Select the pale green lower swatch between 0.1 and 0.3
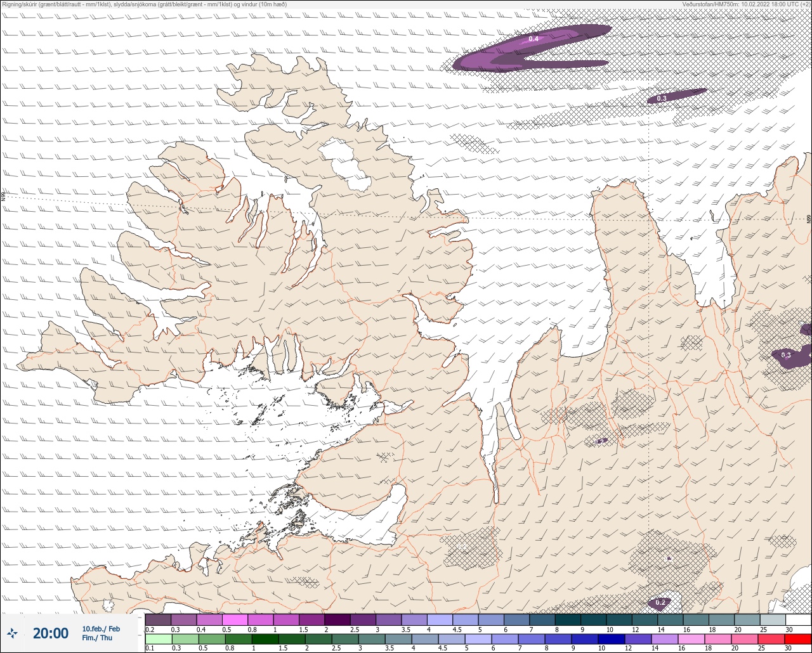Screen dimensions: 812x653 158,639
